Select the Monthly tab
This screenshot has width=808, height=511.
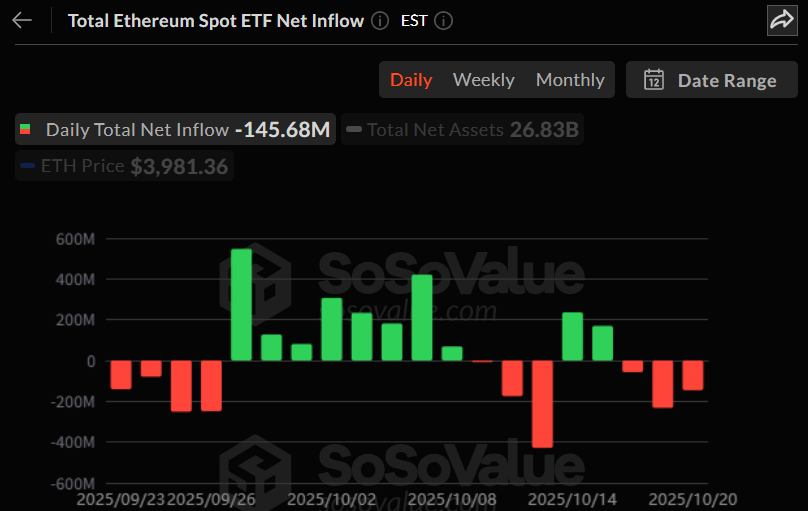(570, 80)
